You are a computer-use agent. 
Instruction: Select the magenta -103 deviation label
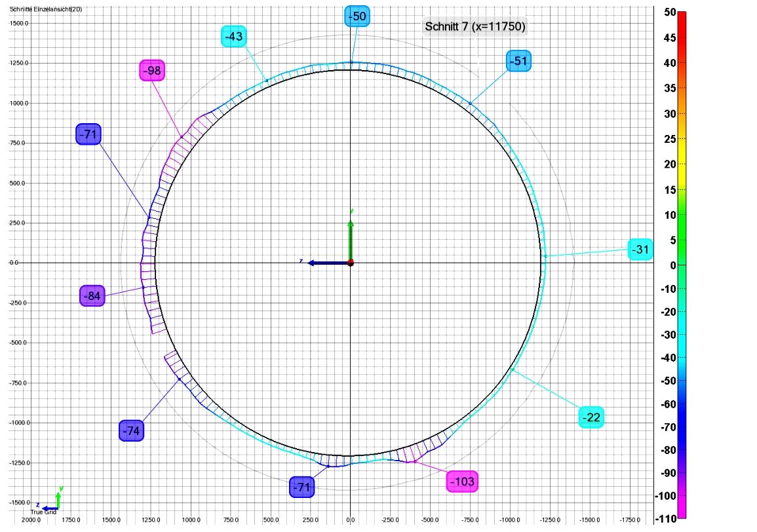[x=462, y=482]
